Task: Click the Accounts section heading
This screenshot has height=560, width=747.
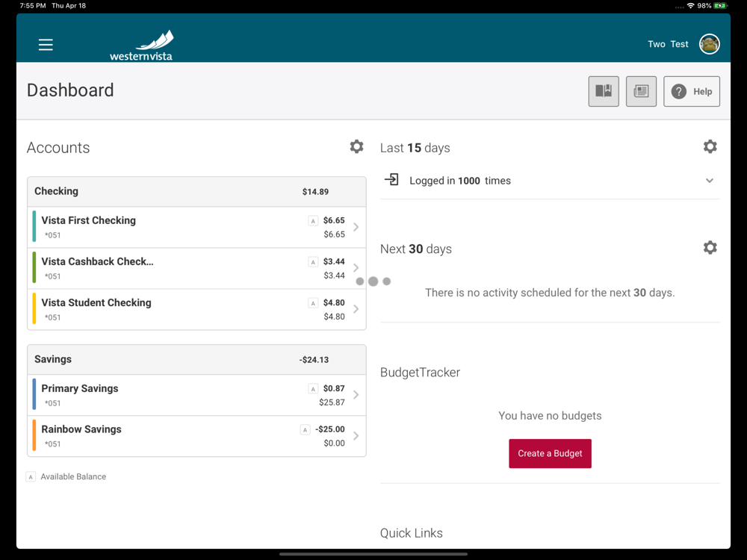Action: (58, 148)
